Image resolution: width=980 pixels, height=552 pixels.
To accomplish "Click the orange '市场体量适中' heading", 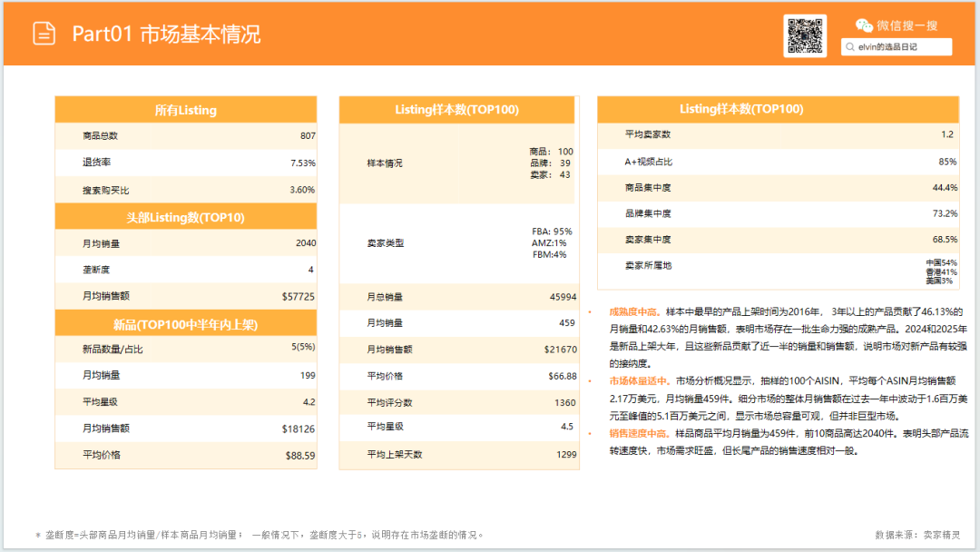I will coord(638,380).
